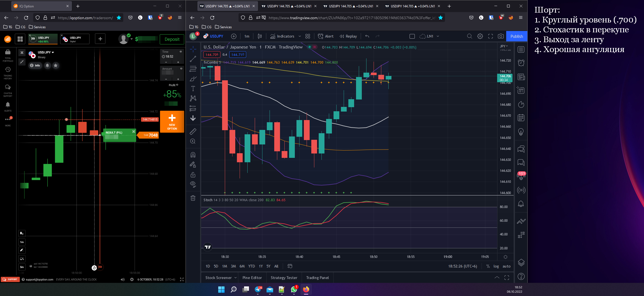Viewport: 644px width, 296px height.
Task: Click the Deposit button
Action: coord(172,39)
